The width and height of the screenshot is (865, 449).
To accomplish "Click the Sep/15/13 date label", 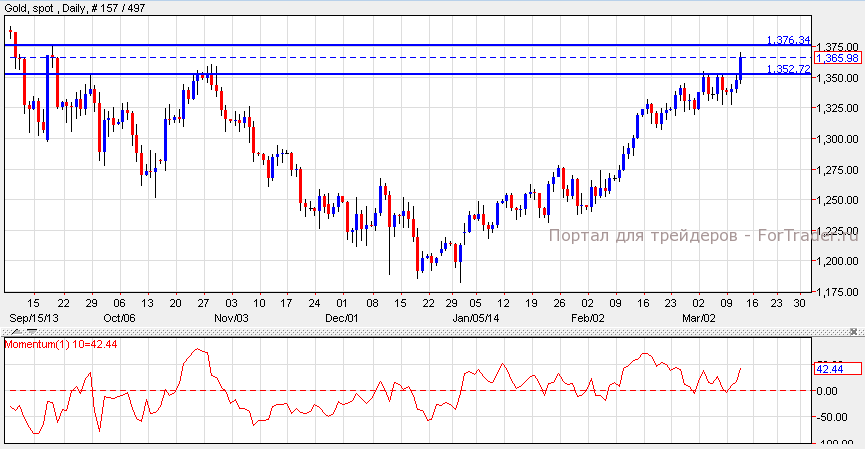I will tap(30, 317).
